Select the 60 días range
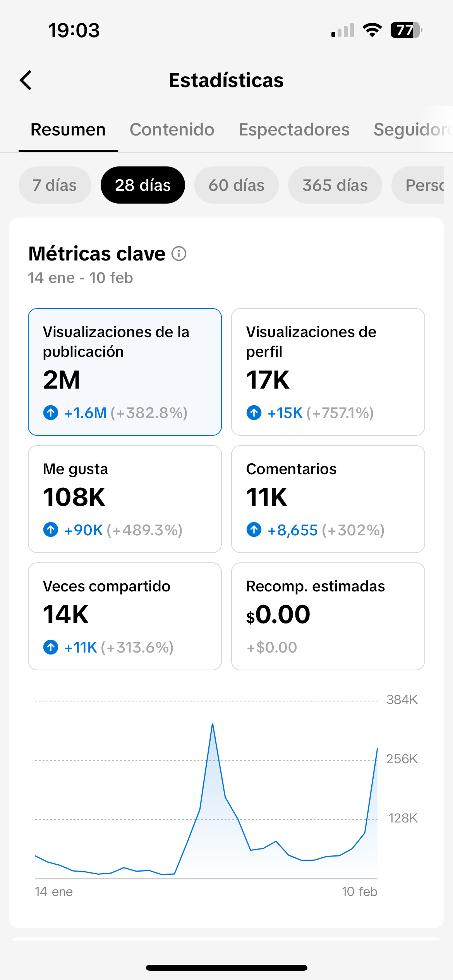 (x=236, y=185)
